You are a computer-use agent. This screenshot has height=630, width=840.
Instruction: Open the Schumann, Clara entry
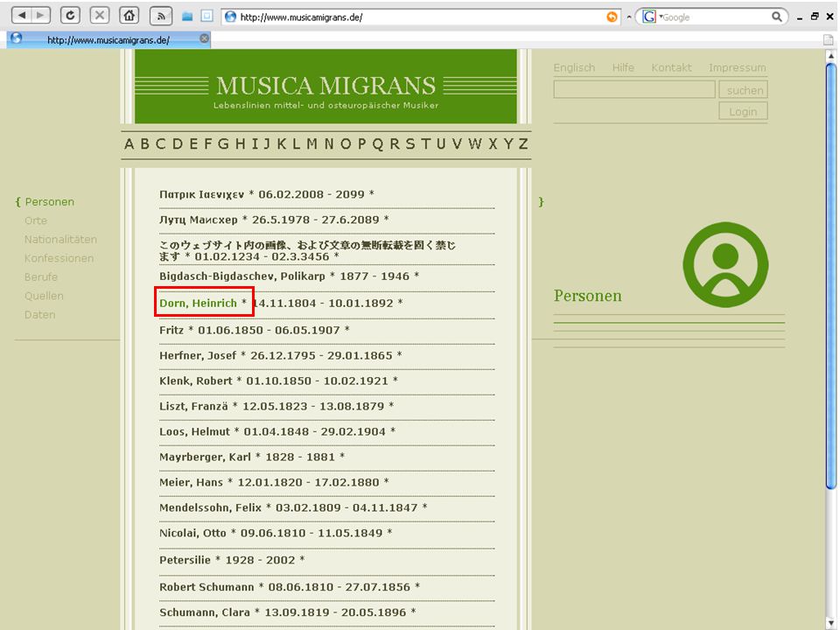[204, 612]
